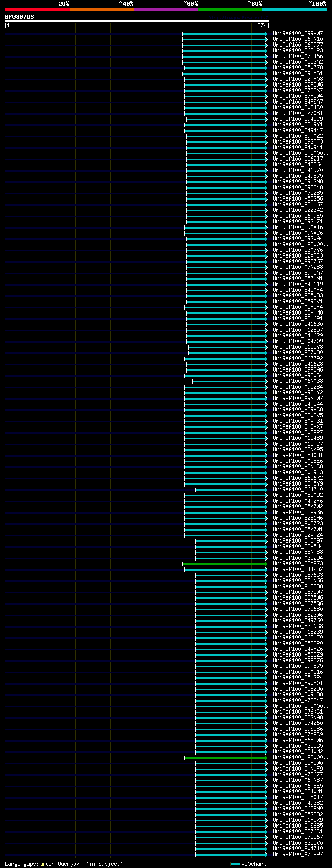Select hit label UniRef100_Q8J0M2
The image size is (332, 868).
coord(298,752)
